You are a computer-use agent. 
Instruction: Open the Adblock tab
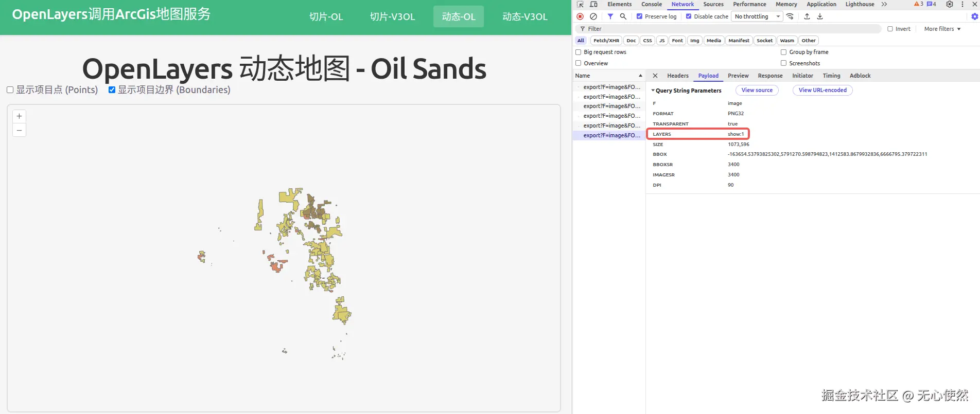[860, 76]
